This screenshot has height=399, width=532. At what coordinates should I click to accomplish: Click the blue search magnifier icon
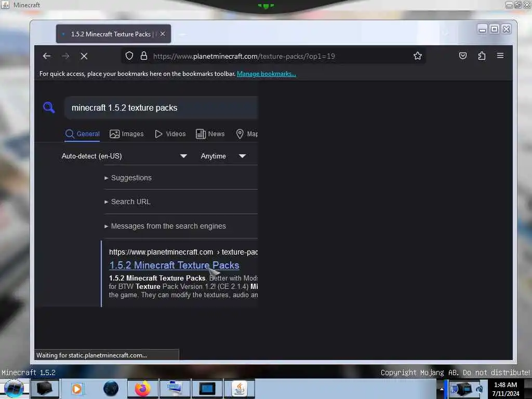tap(49, 108)
